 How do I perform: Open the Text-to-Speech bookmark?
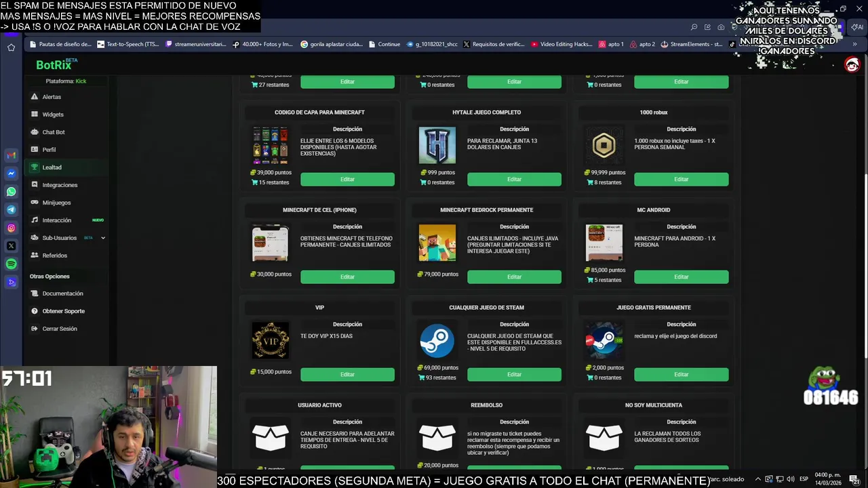pos(128,44)
